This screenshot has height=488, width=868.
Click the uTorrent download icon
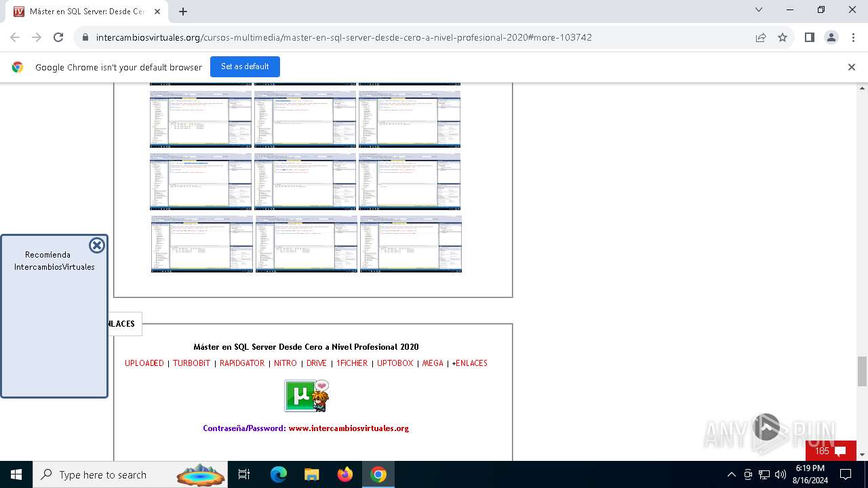[307, 396]
